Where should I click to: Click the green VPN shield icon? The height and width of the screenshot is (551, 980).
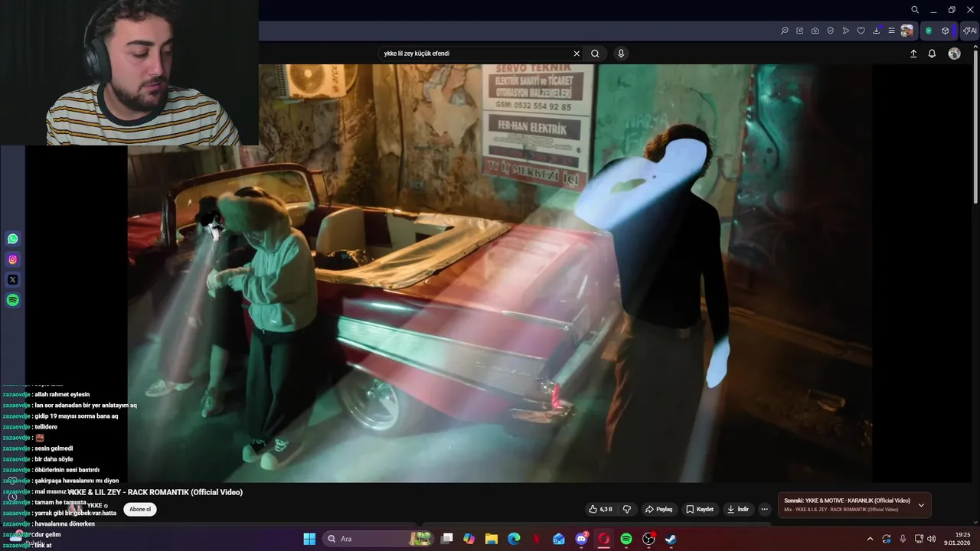(929, 31)
